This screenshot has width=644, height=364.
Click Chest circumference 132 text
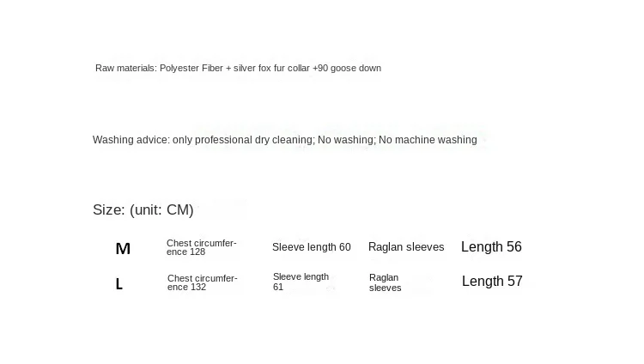[202, 282]
